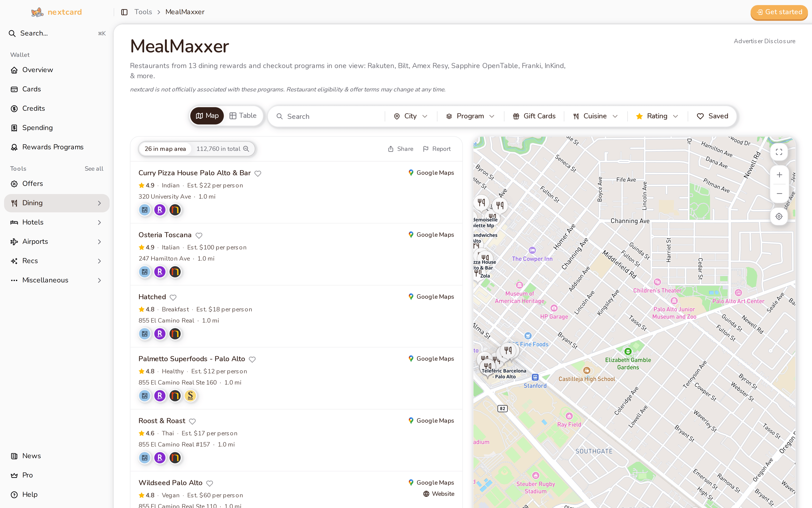Toggle heart next to Hatched

[173, 297]
